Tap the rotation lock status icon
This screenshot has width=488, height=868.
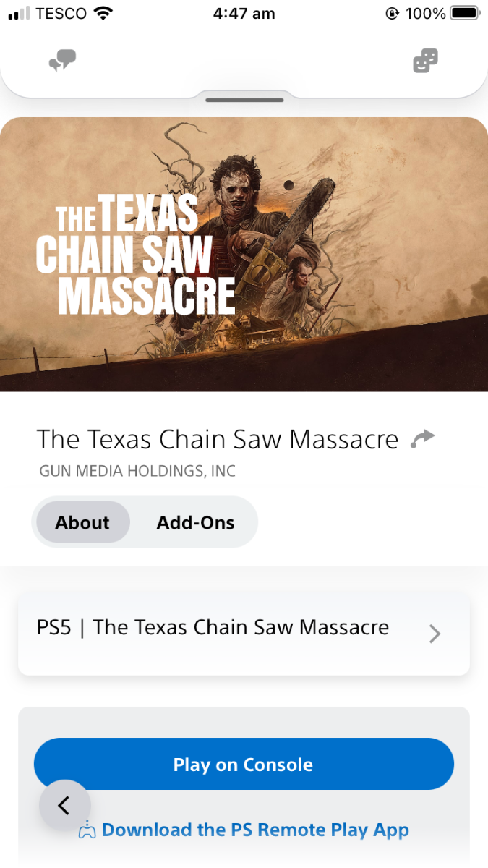[x=393, y=13]
